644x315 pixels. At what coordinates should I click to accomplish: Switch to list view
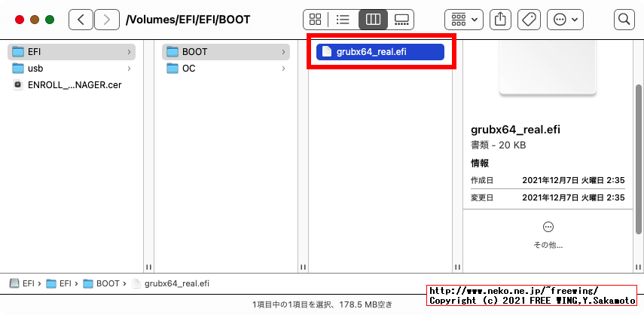point(343,20)
